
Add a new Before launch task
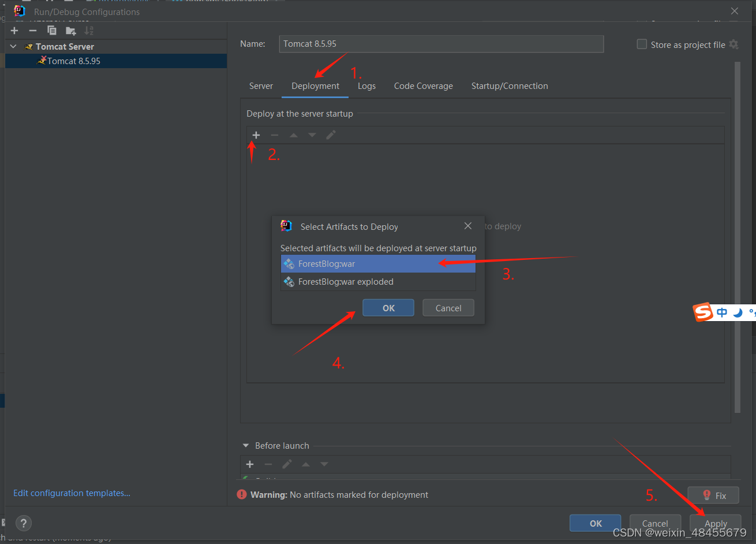[x=249, y=464]
